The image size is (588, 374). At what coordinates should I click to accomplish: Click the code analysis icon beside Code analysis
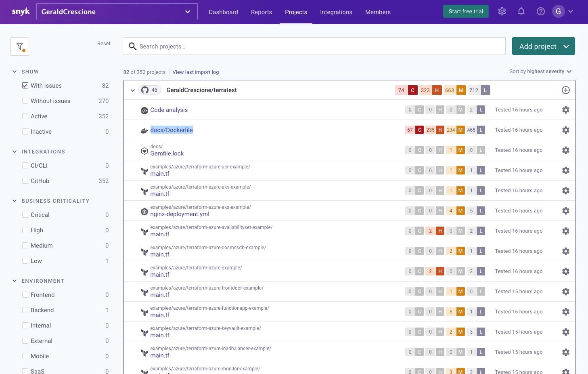coord(144,110)
